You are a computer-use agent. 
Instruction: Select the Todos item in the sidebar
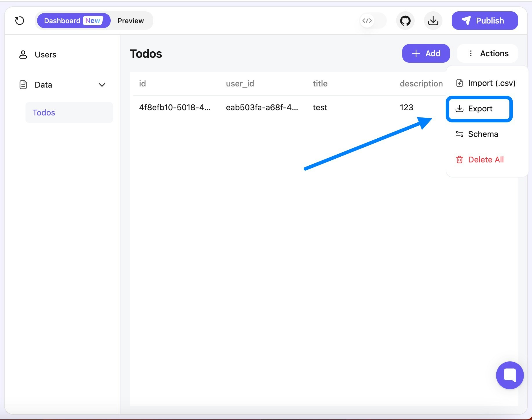tap(44, 113)
